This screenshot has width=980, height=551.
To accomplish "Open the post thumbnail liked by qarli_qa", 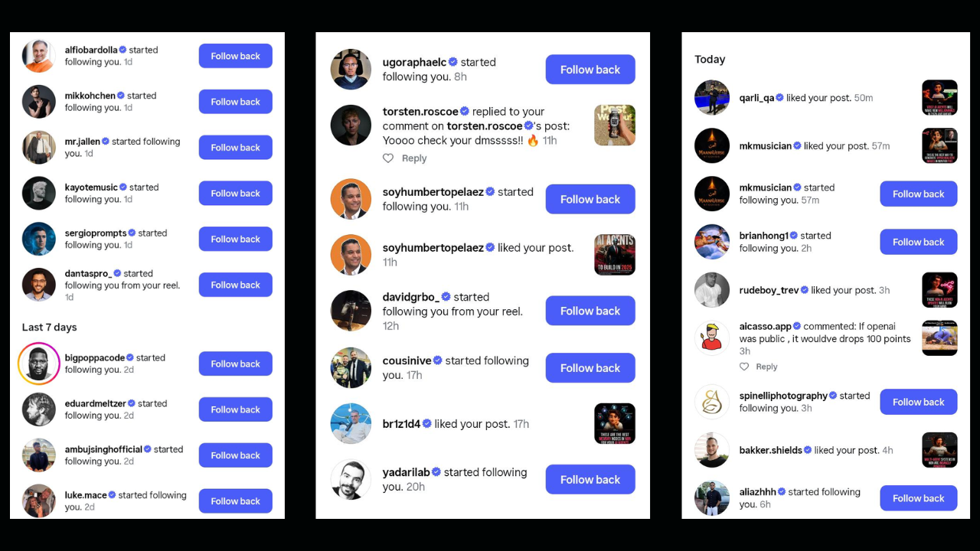I will (x=940, y=98).
